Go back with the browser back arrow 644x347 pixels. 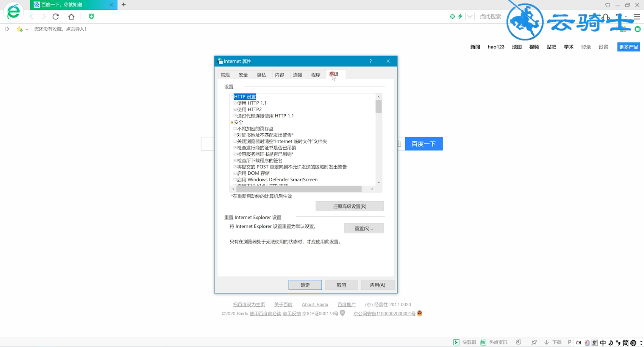[x=32, y=16]
